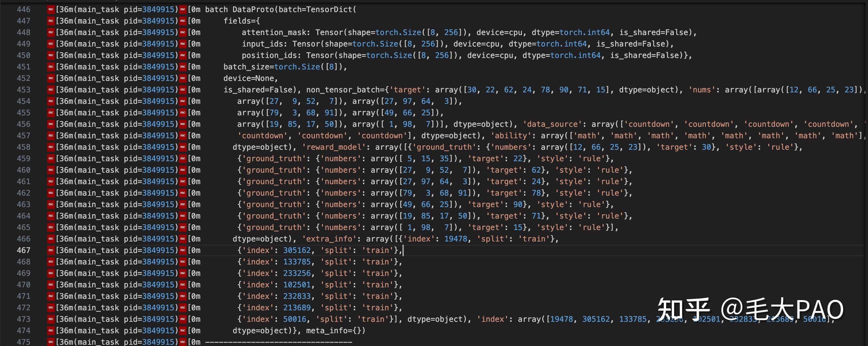This screenshot has width=868, height=346.
Task: Select line number 467 in the gutter
Action: pyautogui.click(x=24, y=250)
